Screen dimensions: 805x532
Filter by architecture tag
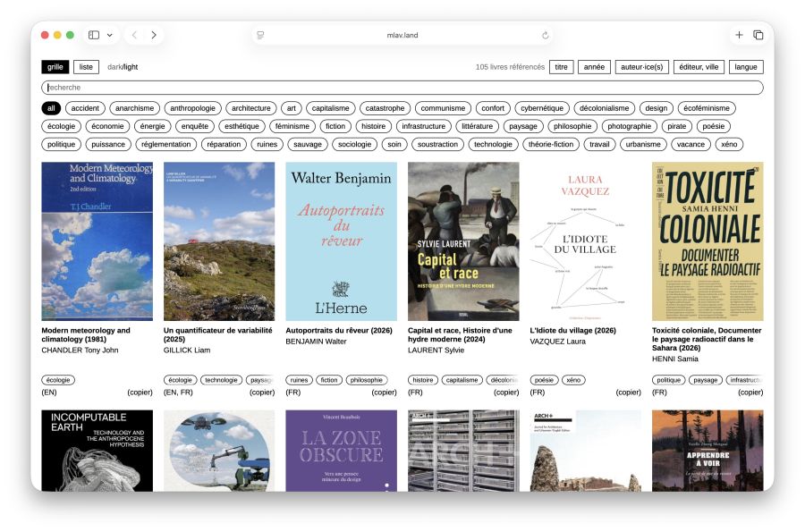point(251,108)
